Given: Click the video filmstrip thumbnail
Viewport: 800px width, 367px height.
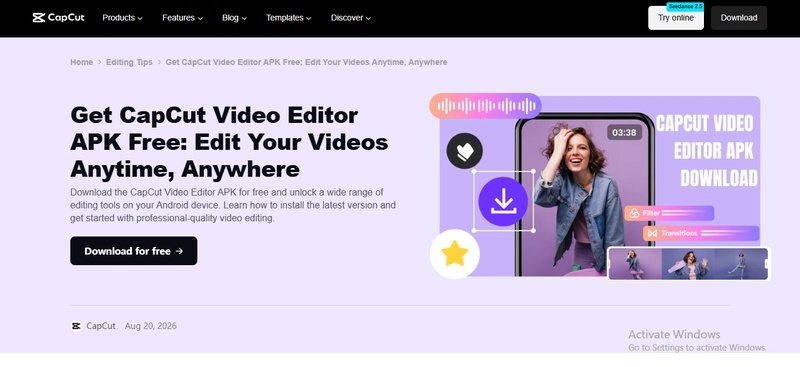Looking at the screenshot, I should point(689,264).
